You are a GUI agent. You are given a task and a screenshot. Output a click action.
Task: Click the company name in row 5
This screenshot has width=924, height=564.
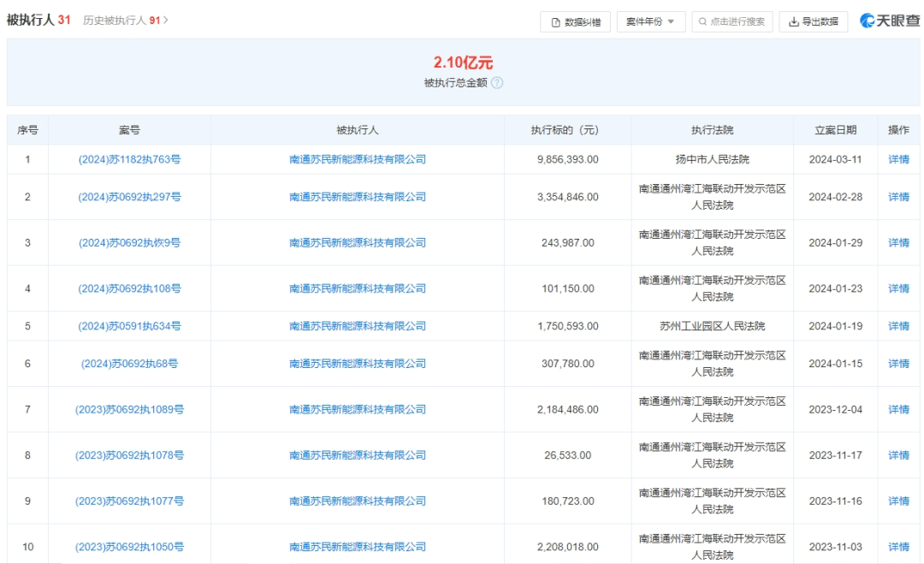pyautogui.click(x=358, y=326)
